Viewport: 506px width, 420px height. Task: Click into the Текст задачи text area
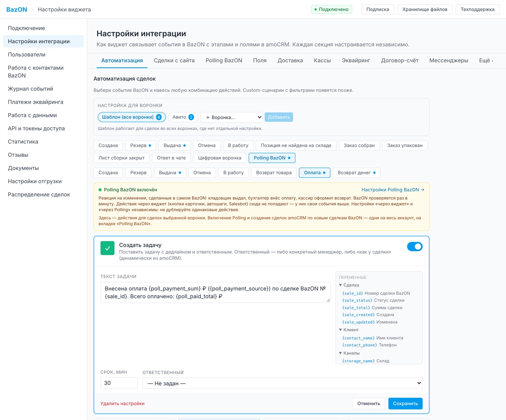[216, 292]
